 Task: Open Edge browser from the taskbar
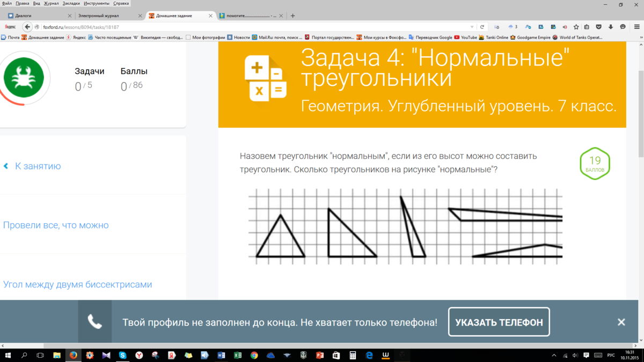click(x=369, y=355)
